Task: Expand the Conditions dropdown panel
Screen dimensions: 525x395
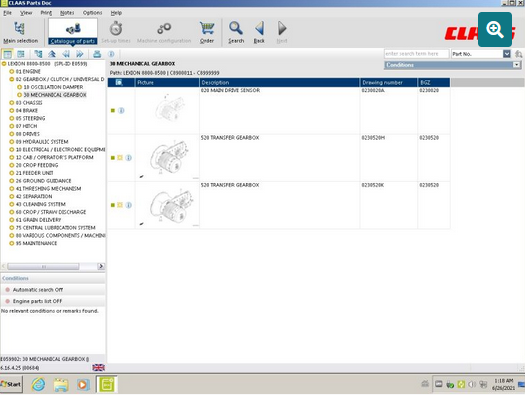Action: click(517, 65)
